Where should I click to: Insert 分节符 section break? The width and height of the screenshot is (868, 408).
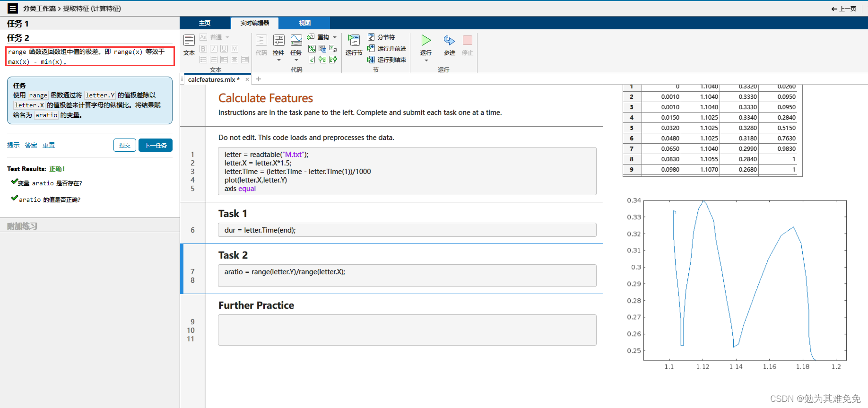click(x=382, y=37)
